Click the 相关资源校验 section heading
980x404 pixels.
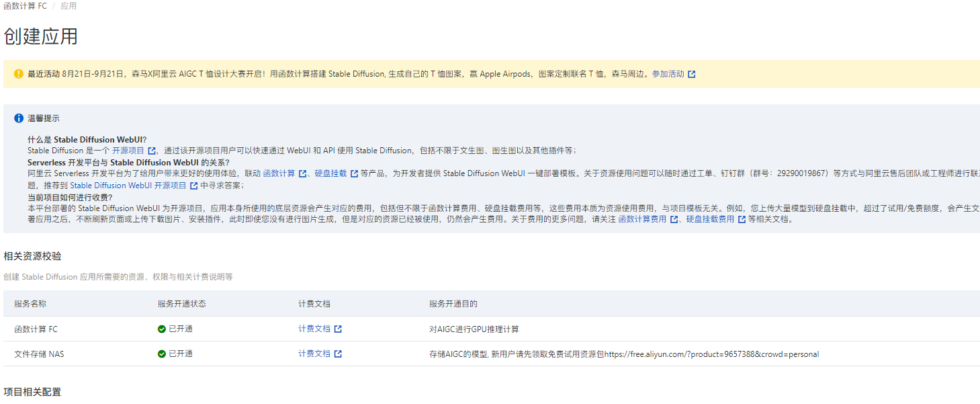pos(32,256)
